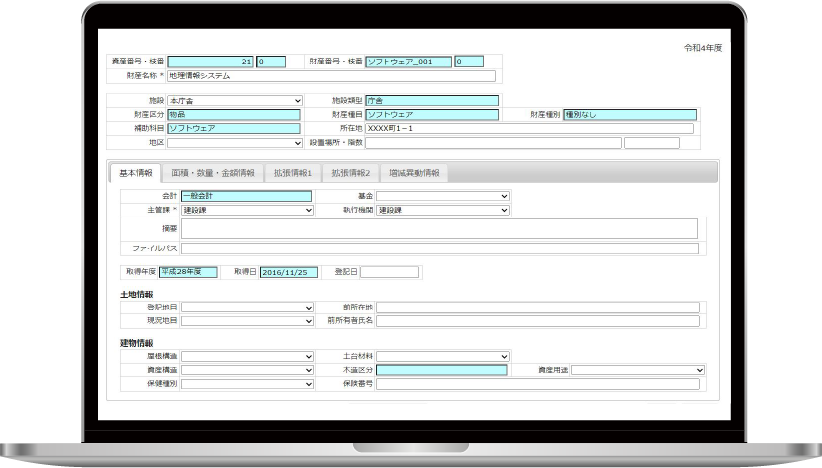Click the 前所有者氏名 input field

pyautogui.click(x=538, y=321)
